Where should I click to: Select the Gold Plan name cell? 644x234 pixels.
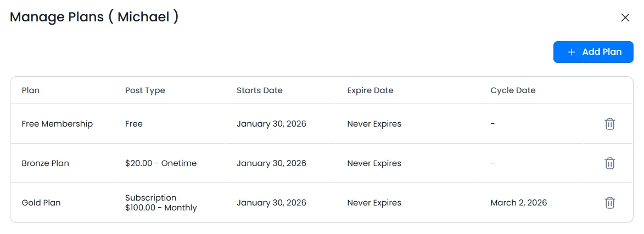point(41,203)
